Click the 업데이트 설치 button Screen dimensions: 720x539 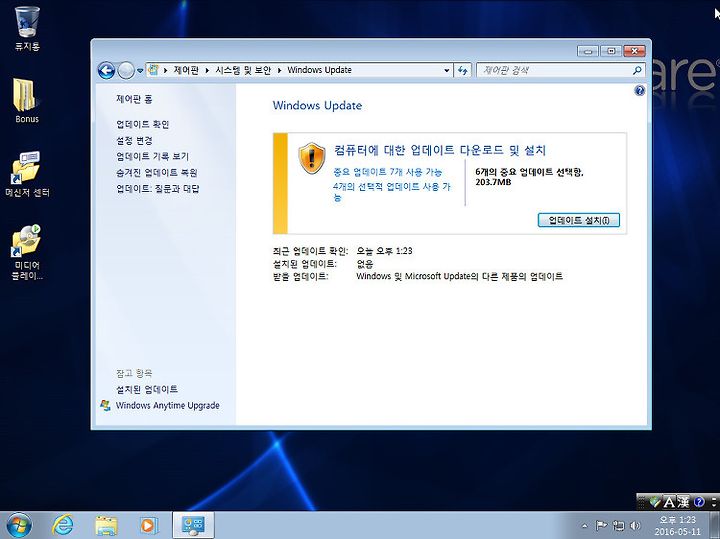(579, 220)
